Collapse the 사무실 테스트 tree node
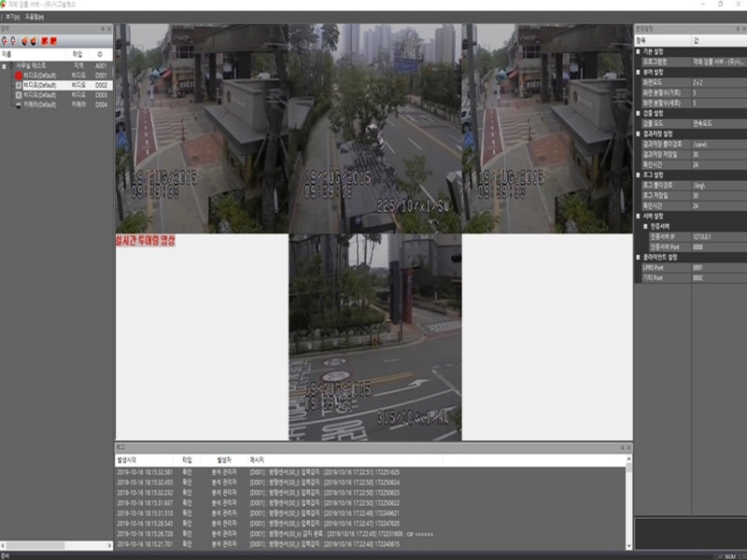 coord(5,65)
